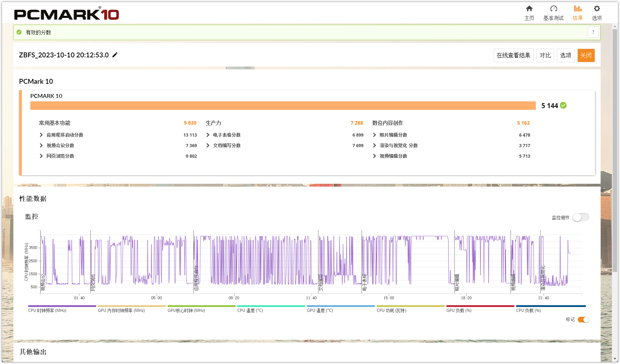Screen dimensions: 620x364
Task: Click the Home icon in top navigation
Action: (x=529, y=9)
